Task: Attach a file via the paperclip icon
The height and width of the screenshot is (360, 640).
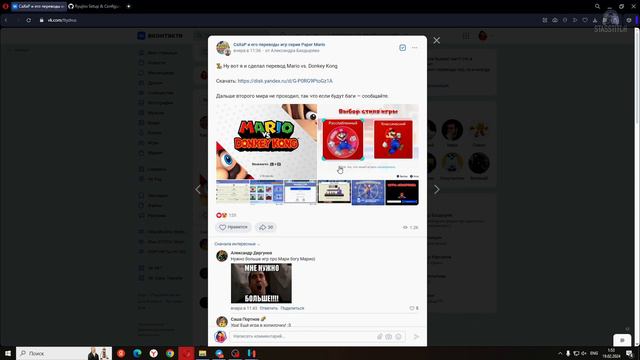Action: pyautogui.click(x=379, y=336)
